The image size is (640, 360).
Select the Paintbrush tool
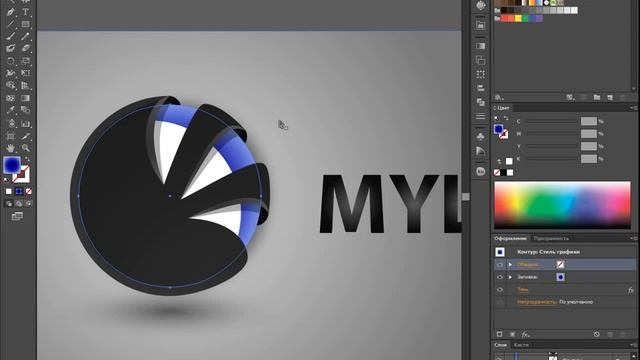[x=11, y=36]
